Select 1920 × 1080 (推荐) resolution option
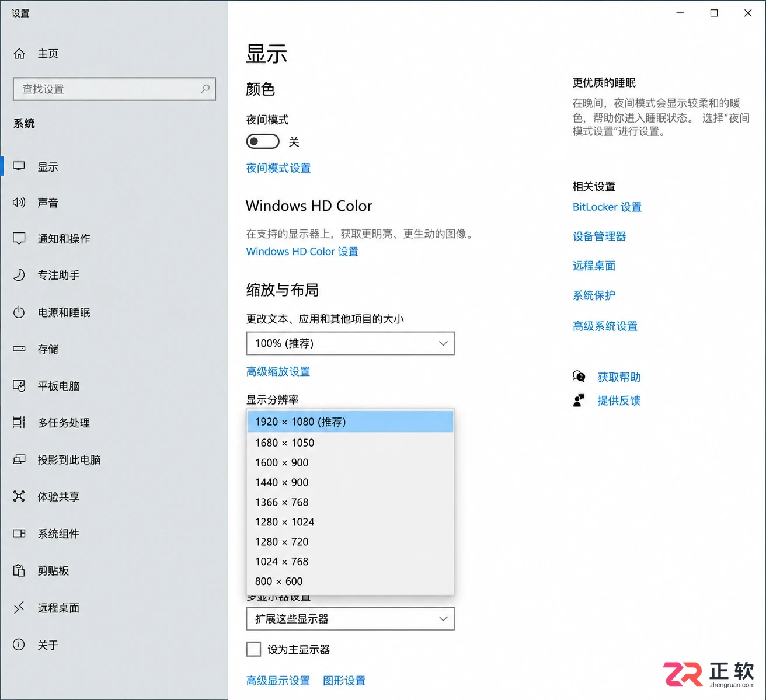 pyautogui.click(x=350, y=422)
